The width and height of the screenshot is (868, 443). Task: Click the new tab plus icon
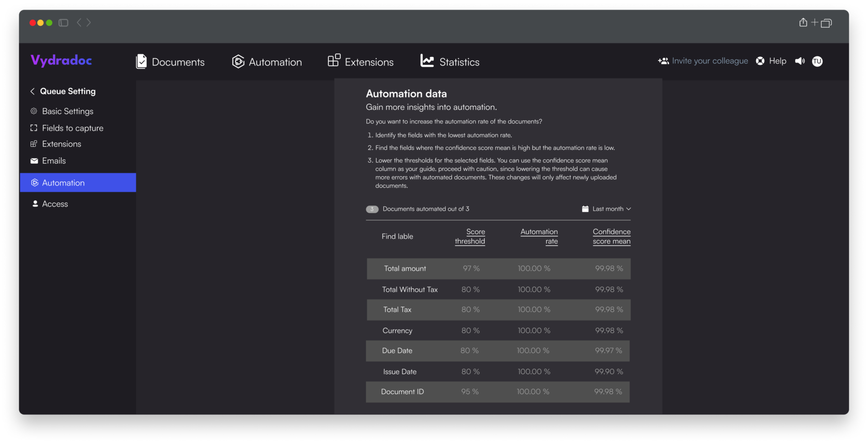coord(814,22)
